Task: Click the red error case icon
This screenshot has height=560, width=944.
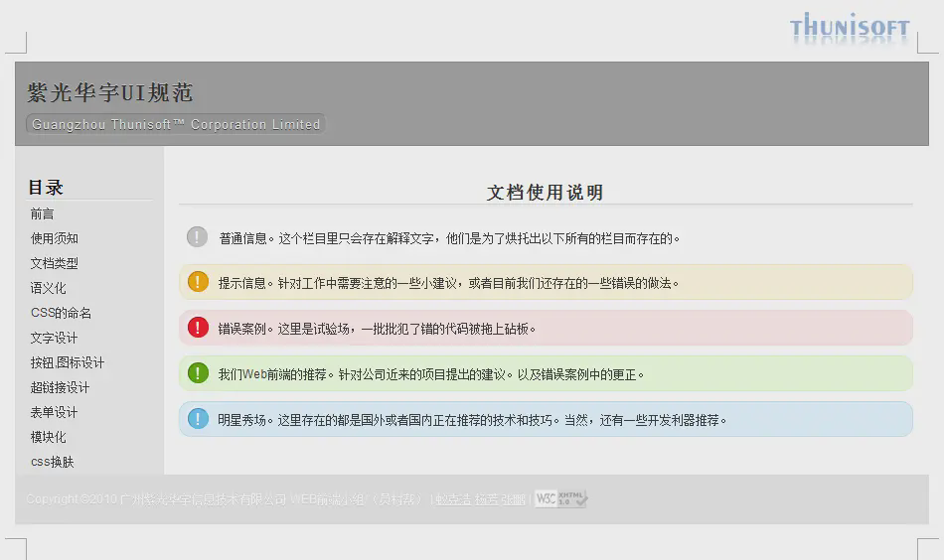Action: tap(198, 328)
